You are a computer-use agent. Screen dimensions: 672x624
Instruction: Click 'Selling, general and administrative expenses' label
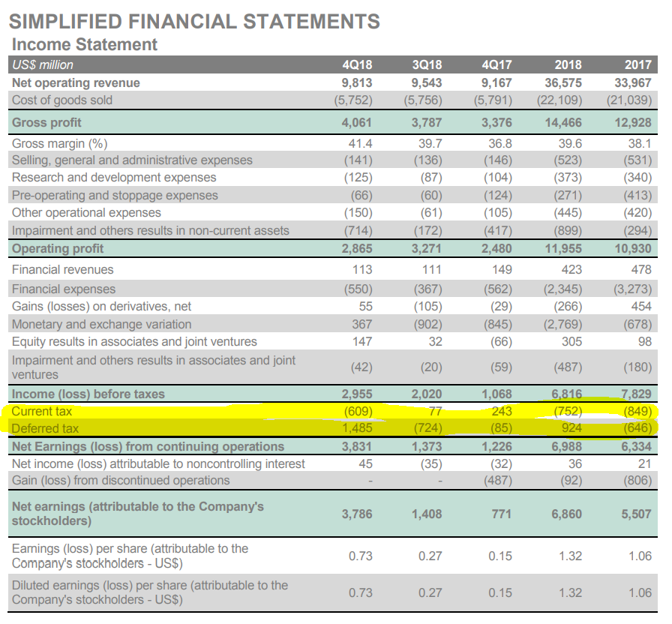click(x=132, y=160)
